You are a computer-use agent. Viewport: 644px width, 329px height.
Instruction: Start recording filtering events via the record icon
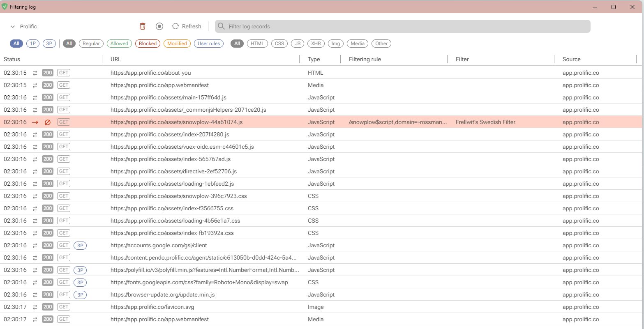point(159,26)
